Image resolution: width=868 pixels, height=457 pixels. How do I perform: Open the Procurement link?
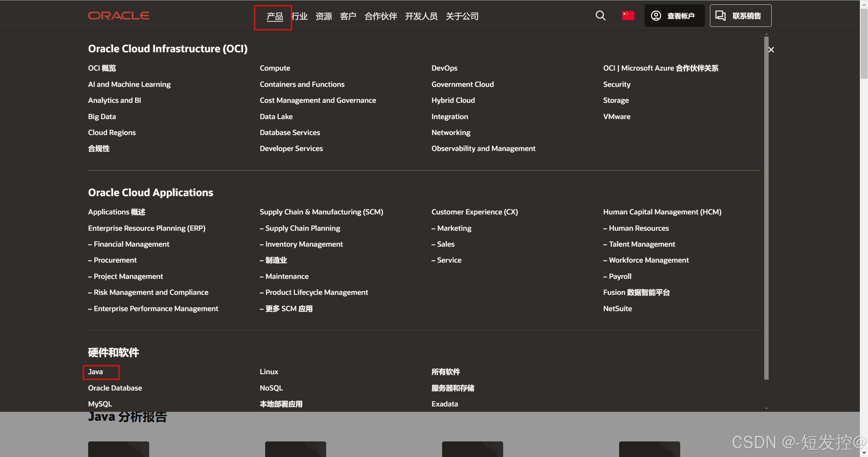112,260
